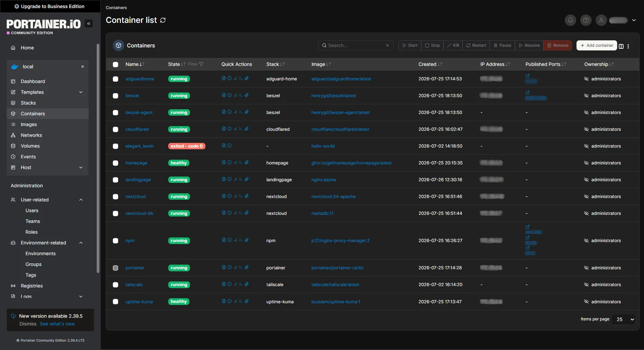644x350 pixels.
Task: Check the cloudflared row checkbox
Action: [x=116, y=129]
